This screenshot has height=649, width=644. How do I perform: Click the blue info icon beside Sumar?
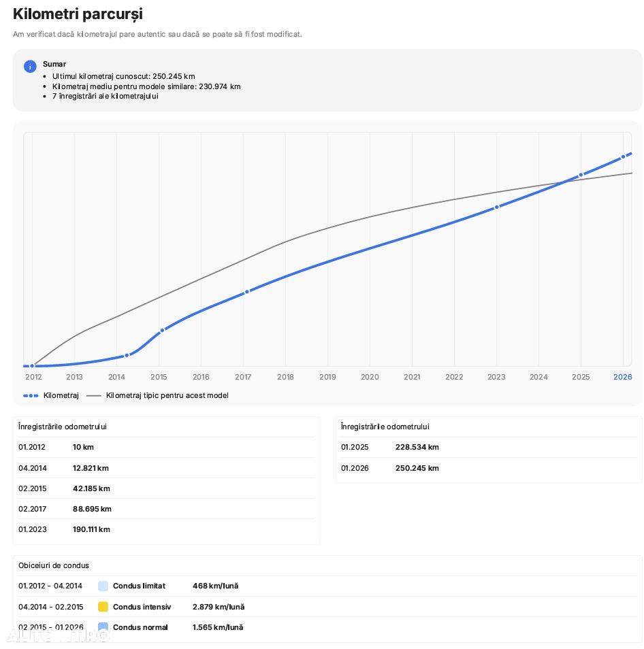(x=30, y=66)
